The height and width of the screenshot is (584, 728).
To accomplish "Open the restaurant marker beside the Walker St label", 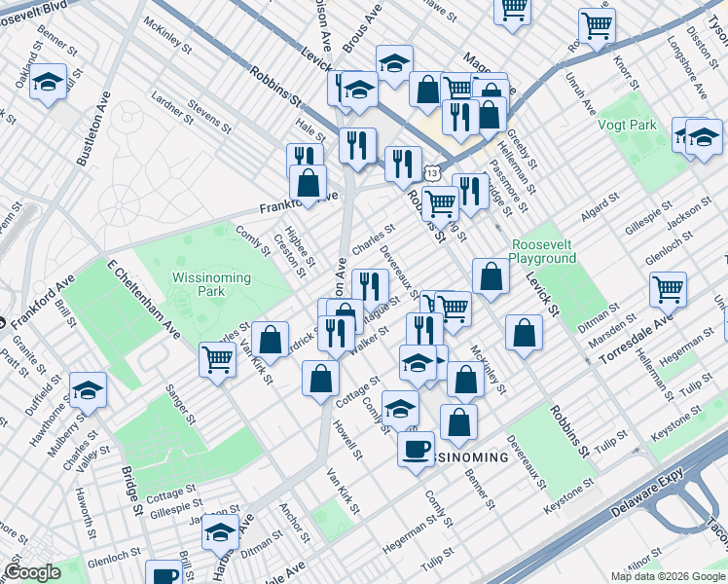I will tap(337, 335).
